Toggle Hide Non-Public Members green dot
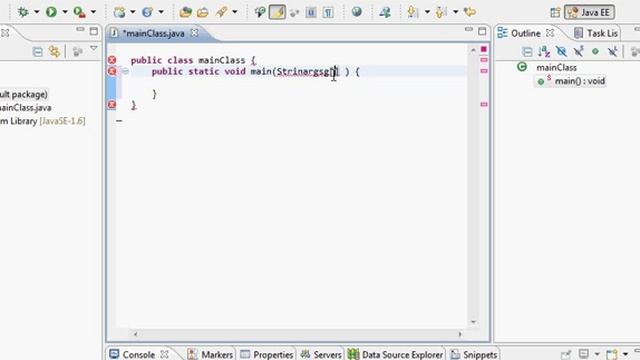The width and height of the screenshot is (640, 360). [596, 51]
